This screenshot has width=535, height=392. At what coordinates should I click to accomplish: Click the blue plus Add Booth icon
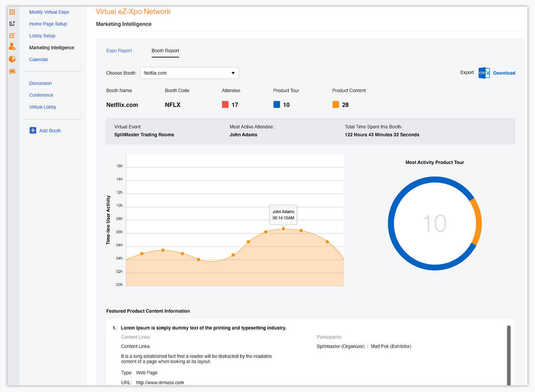[33, 131]
